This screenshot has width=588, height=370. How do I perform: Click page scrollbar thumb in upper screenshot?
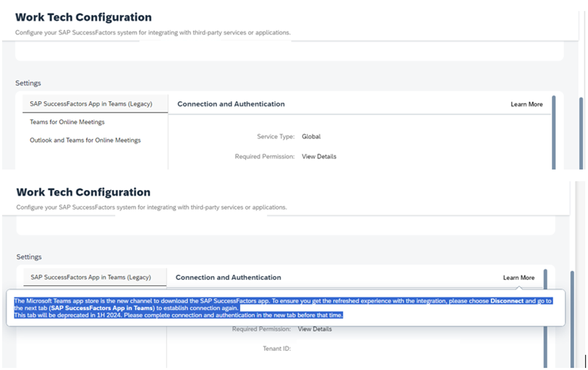point(581,133)
